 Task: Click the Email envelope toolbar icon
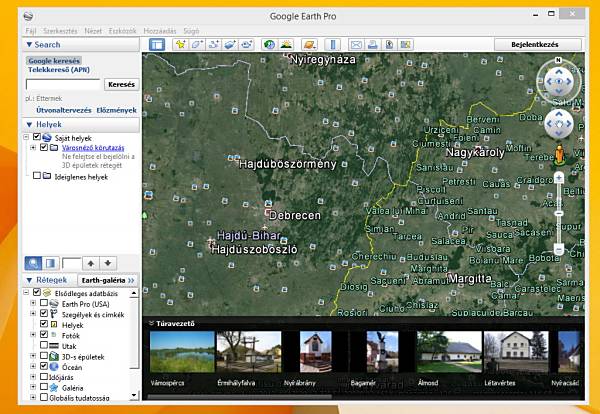pyautogui.click(x=356, y=45)
